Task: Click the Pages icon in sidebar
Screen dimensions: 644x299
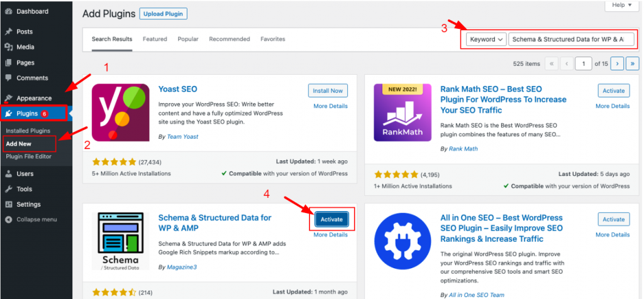Action: pos(8,63)
